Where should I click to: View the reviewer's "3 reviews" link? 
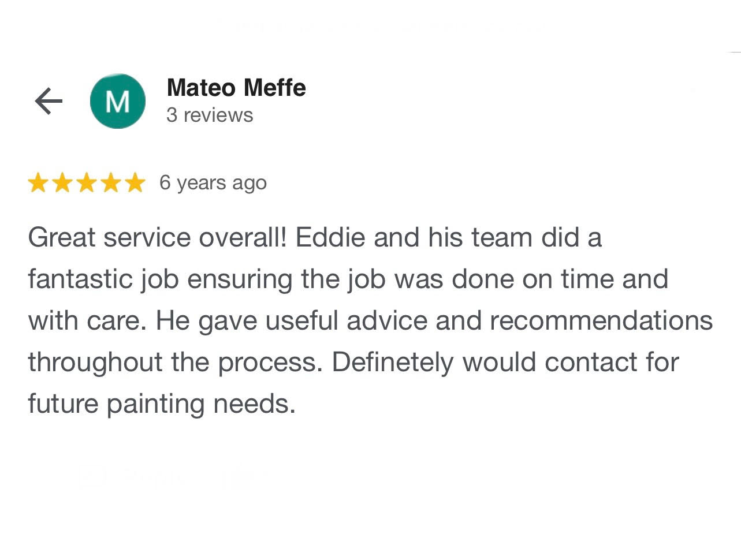click(210, 115)
